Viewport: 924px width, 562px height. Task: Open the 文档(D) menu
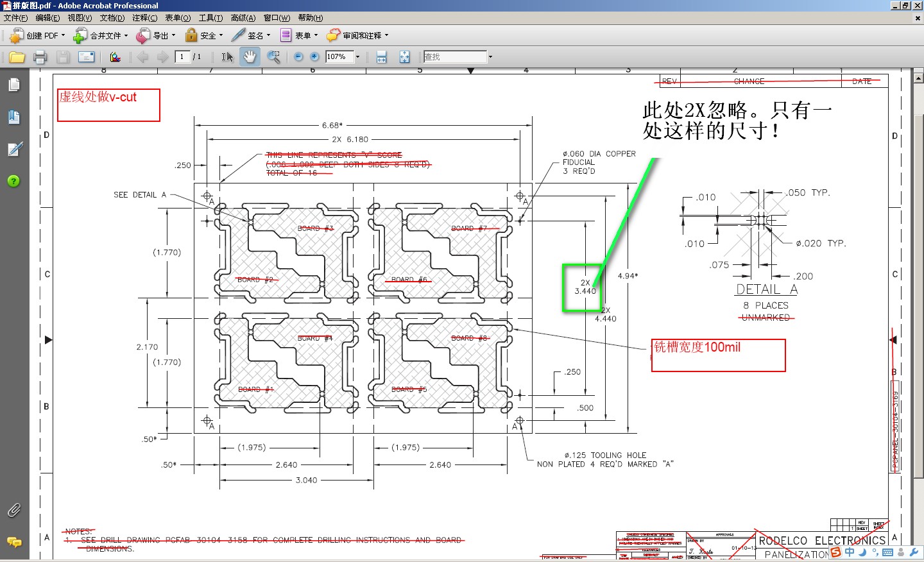pos(112,18)
